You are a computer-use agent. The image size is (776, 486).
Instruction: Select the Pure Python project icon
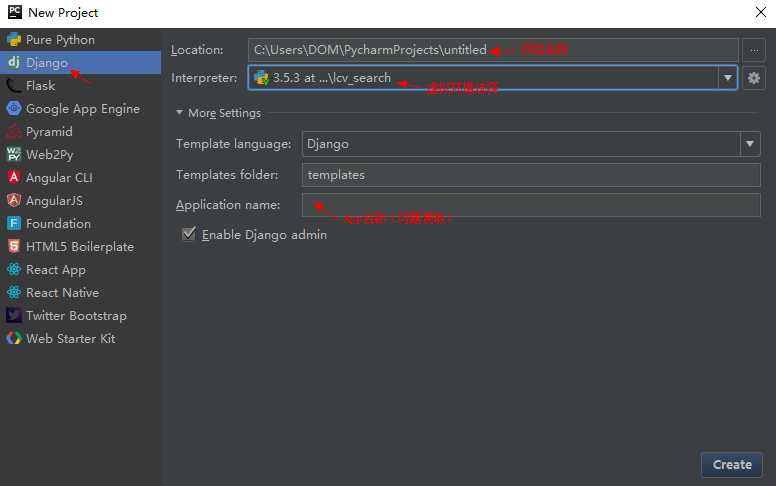click(14, 40)
